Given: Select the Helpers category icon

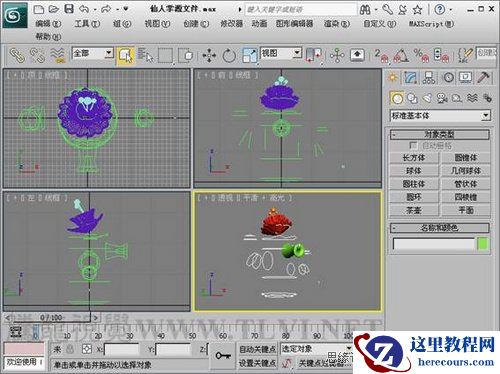Looking at the screenshot, I should tap(457, 98).
